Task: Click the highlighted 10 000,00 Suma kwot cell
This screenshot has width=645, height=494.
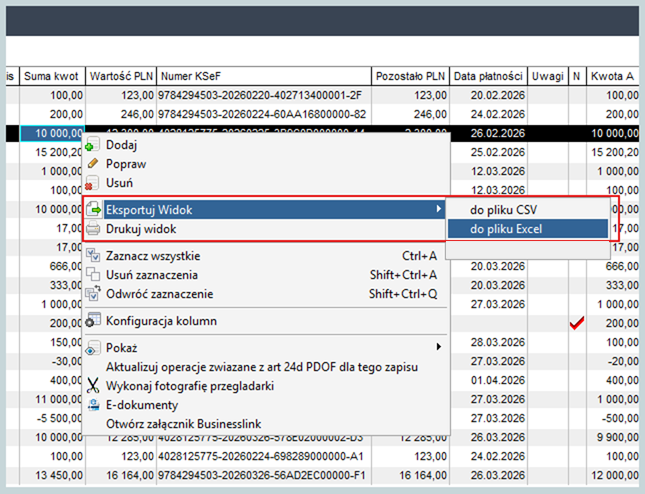Action: click(x=52, y=133)
